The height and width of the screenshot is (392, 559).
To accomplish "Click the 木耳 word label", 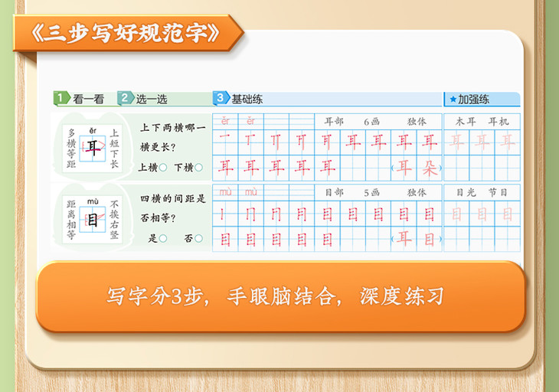I will point(466,122).
